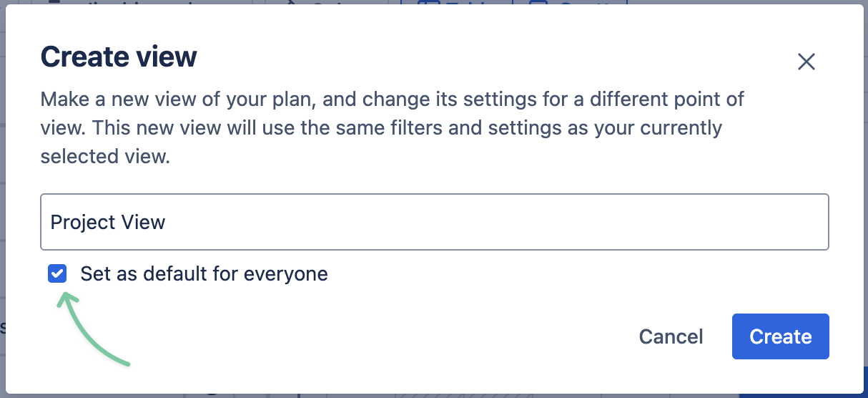The width and height of the screenshot is (868, 398).
Task: Click the X icon in dialog corner
Action: click(x=806, y=62)
